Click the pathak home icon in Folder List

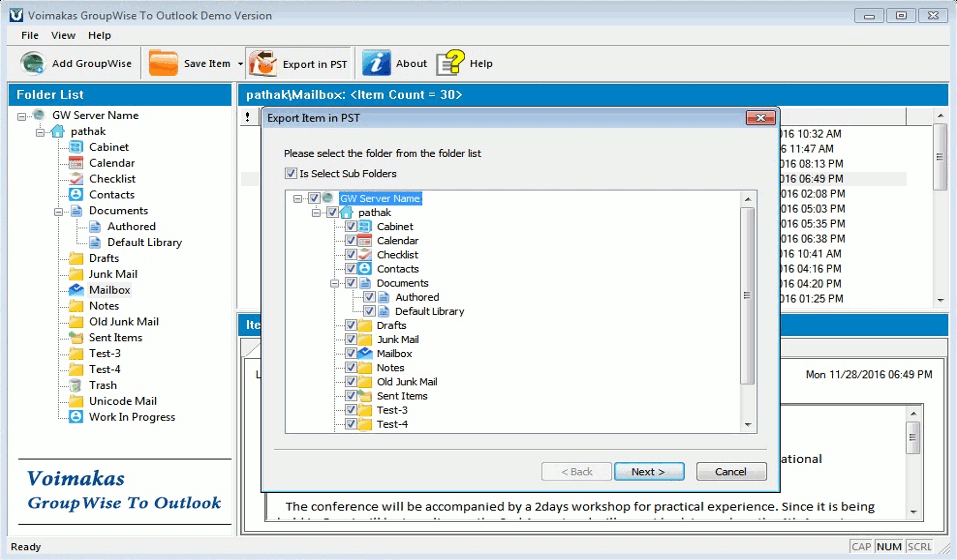[57, 131]
